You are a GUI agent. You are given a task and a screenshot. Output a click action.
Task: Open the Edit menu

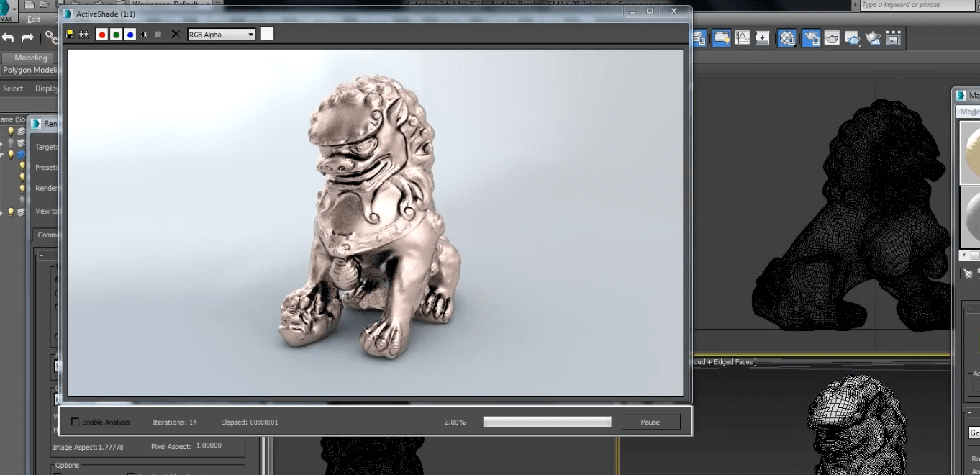pyautogui.click(x=34, y=19)
